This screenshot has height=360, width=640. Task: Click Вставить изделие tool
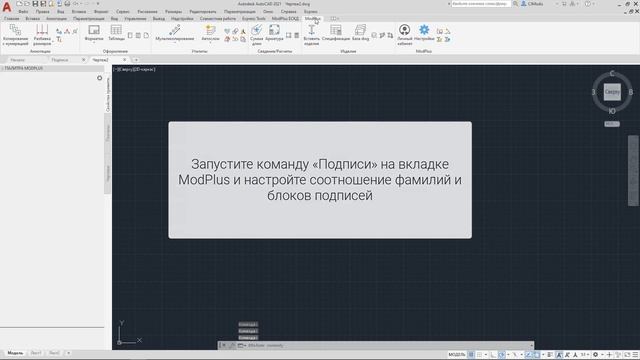coord(311,35)
